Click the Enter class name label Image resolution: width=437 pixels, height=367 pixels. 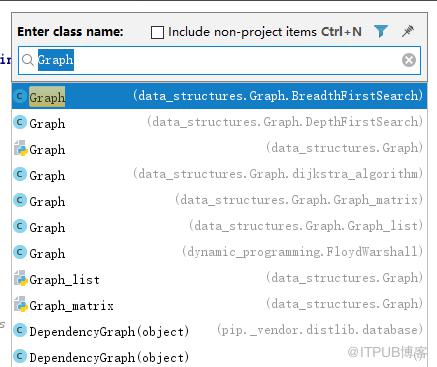coord(70,32)
